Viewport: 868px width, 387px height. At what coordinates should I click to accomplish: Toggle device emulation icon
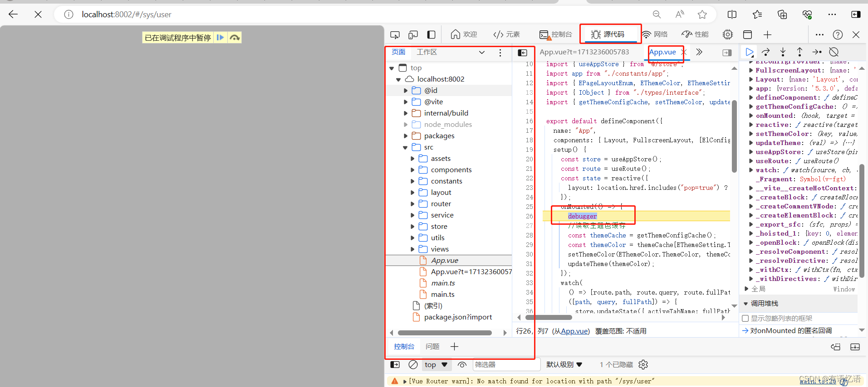tap(413, 35)
